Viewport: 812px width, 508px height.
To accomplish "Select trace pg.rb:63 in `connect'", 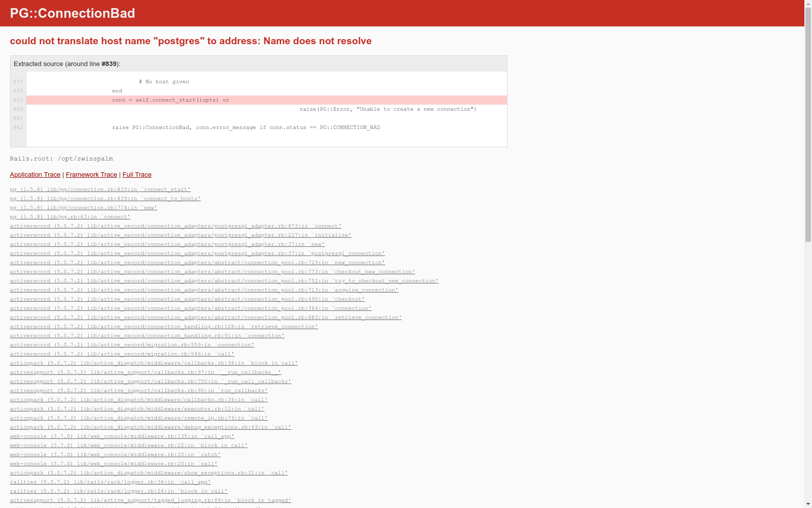I will [70, 217].
